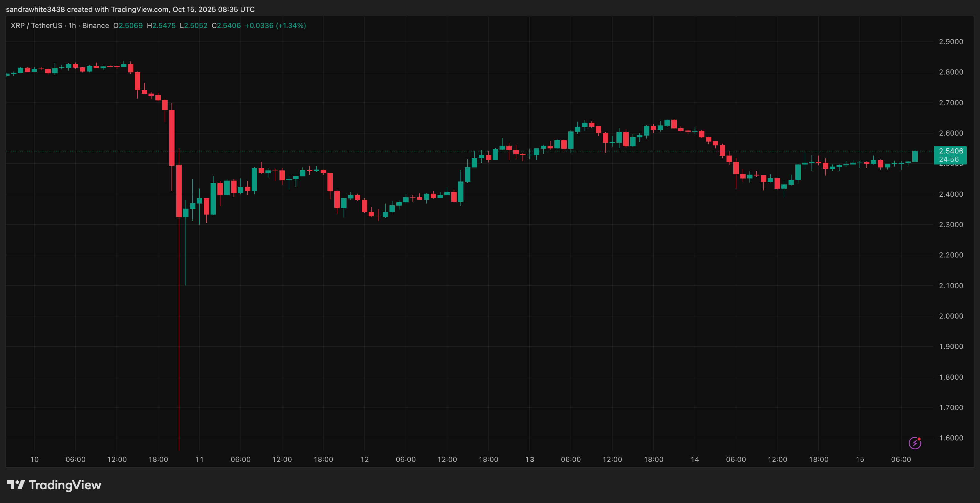The width and height of the screenshot is (980, 503).
Task: Click the 2.0000 price axis label
Action: pyautogui.click(x=951, y=316)
